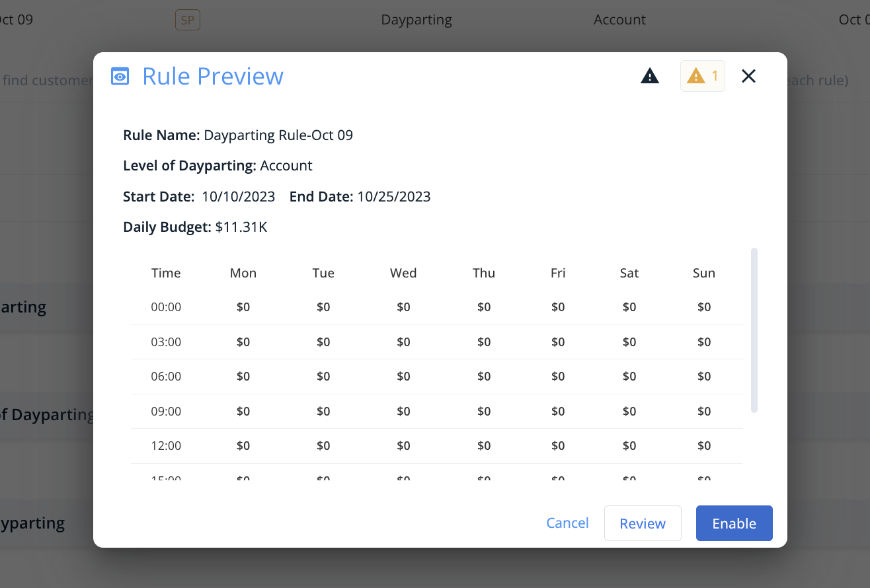
Task: Click the Mon $0 cell at 00:00
Action: [243, 307]
